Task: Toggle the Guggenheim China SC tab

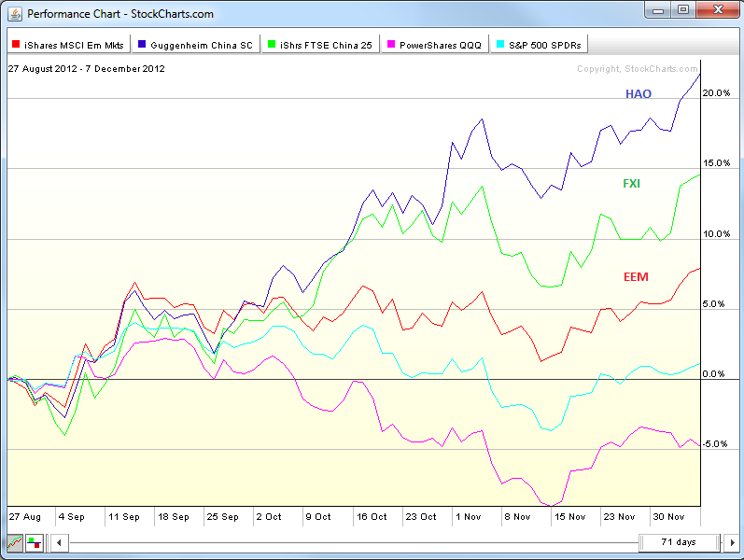Action: 196,45
